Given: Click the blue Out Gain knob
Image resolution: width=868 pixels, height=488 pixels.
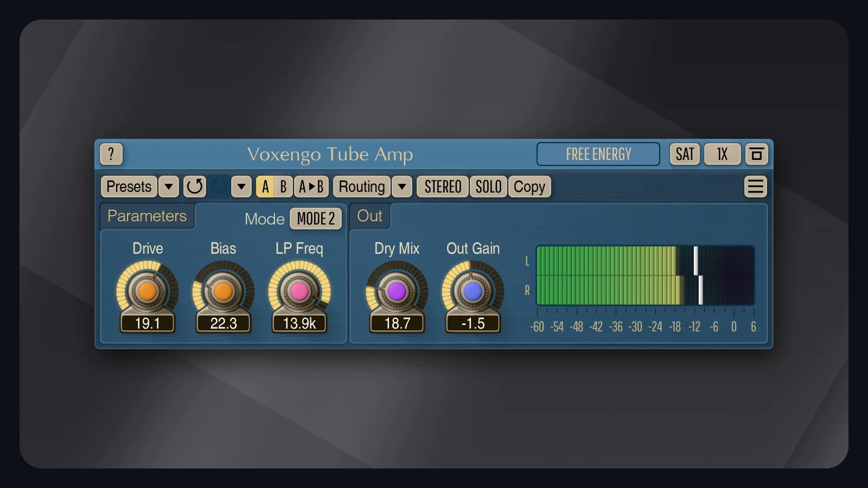Looking at the screenshot, I should [x=473, y=291].
